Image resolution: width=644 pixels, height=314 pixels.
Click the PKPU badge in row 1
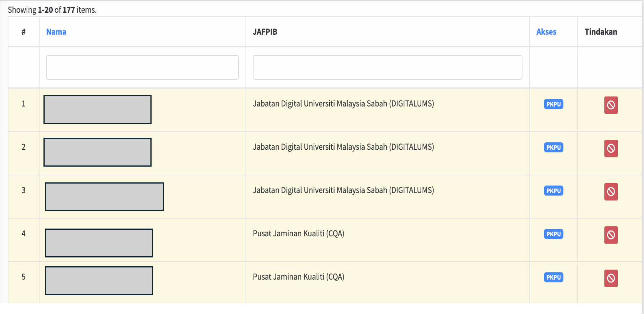tap(553, 104)
